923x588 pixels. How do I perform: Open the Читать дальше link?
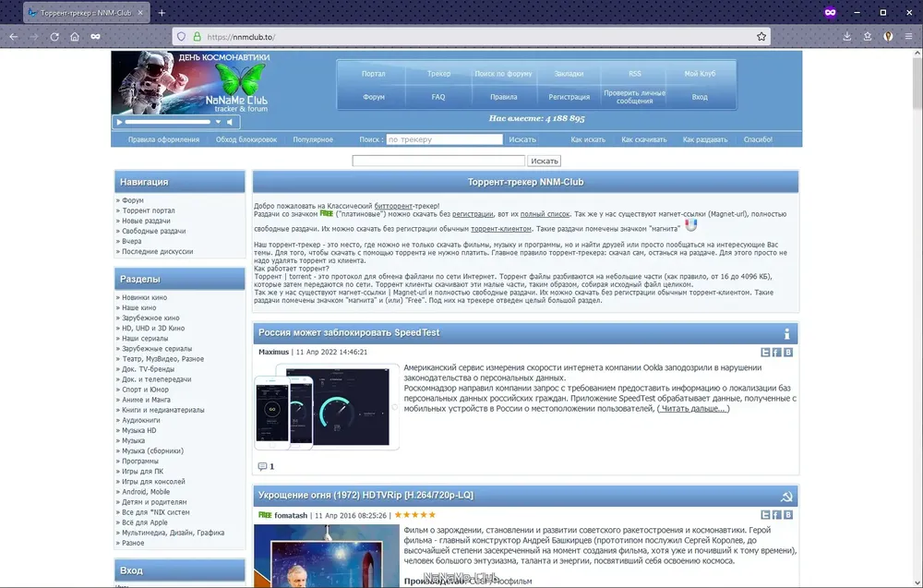pos(693,409)
